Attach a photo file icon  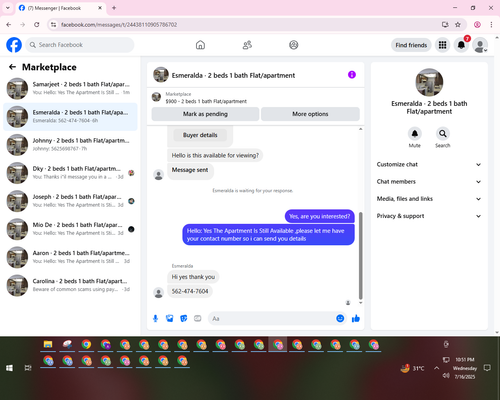170,319
